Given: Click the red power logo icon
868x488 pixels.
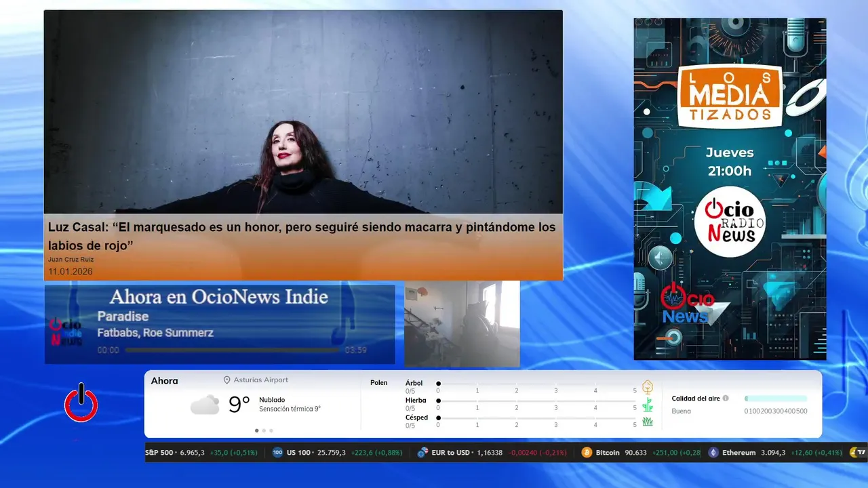Looking at the screenshot, I should point(81,403).
